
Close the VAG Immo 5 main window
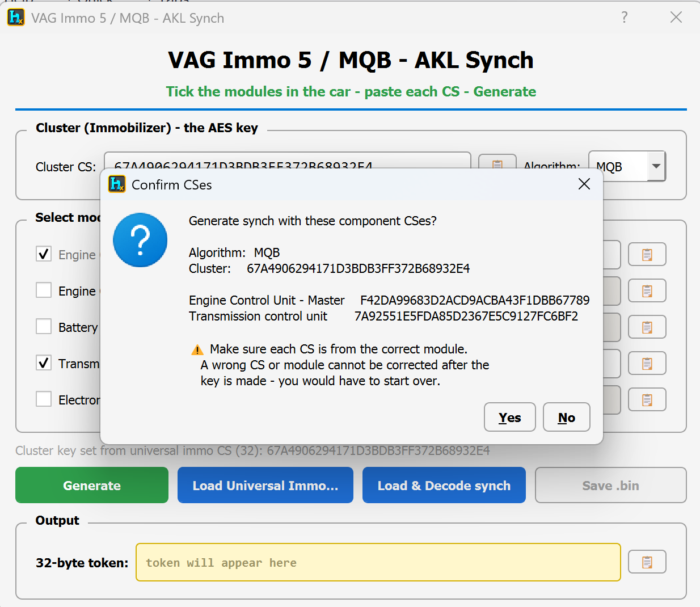tap(676, 17)
